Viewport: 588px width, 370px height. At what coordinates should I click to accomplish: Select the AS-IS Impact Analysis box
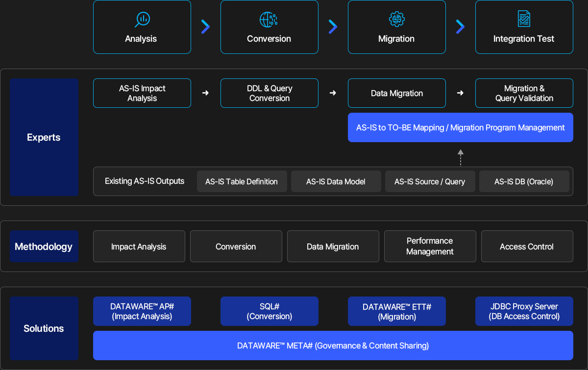coord(142,93)
